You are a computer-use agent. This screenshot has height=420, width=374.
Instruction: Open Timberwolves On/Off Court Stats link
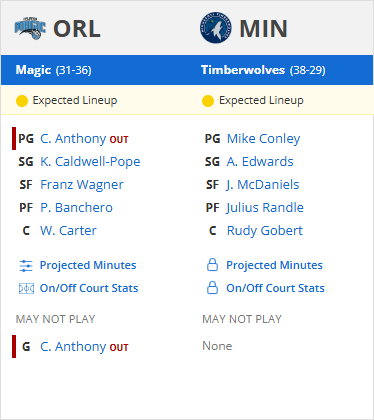pyautogui.click(x=275, y=288)
